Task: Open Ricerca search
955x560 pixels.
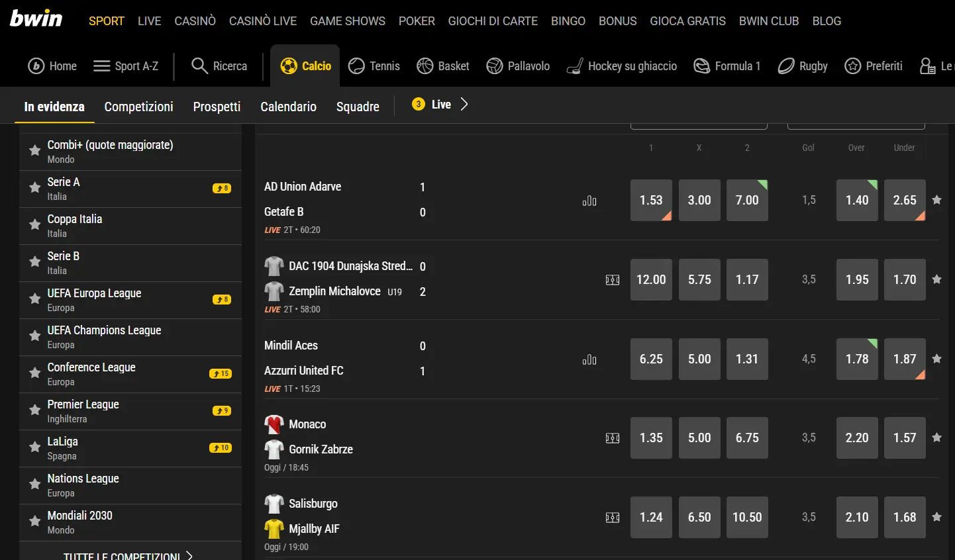Action: (x=219, y=66)
